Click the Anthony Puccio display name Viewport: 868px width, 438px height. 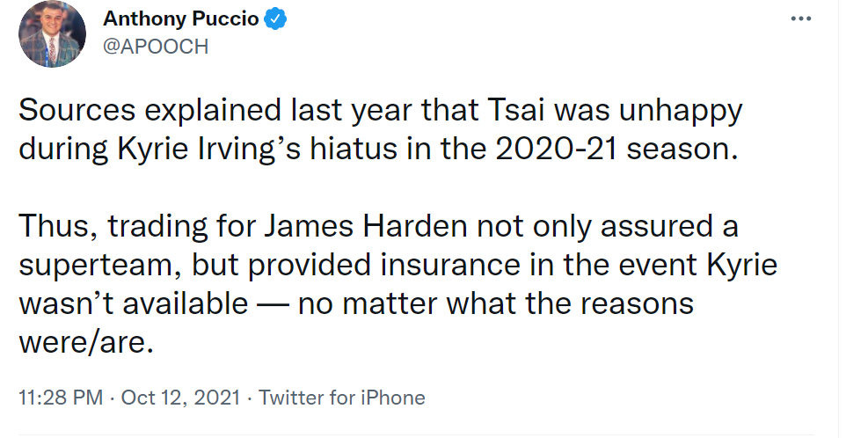tap(180, 18)
